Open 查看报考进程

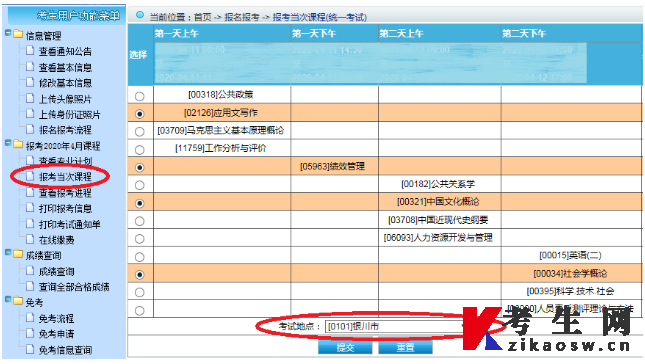65,193
